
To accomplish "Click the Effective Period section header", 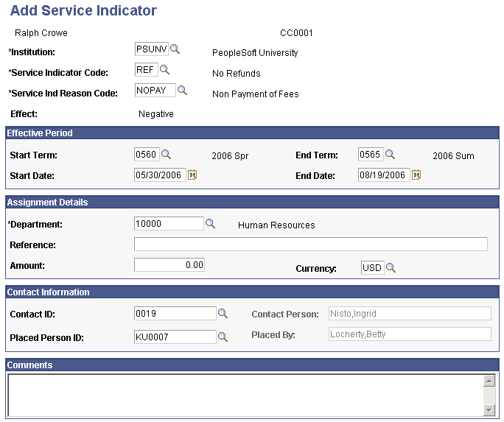I will [252, 133].
